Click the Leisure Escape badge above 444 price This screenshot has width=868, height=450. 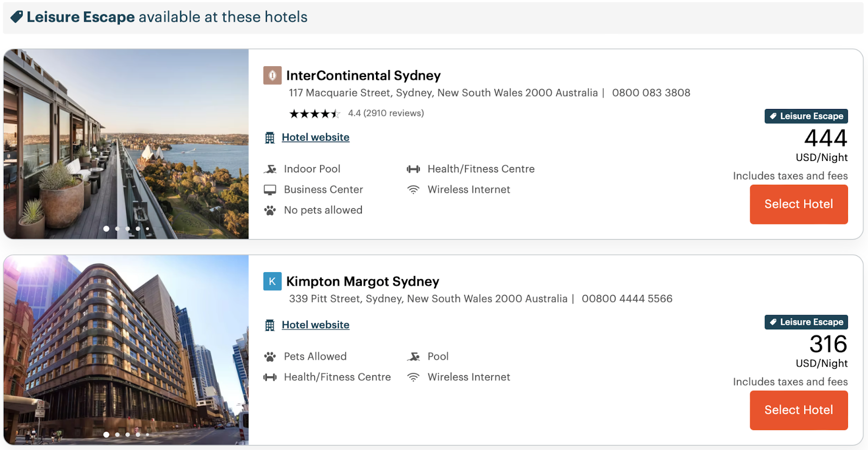point(806,116)
